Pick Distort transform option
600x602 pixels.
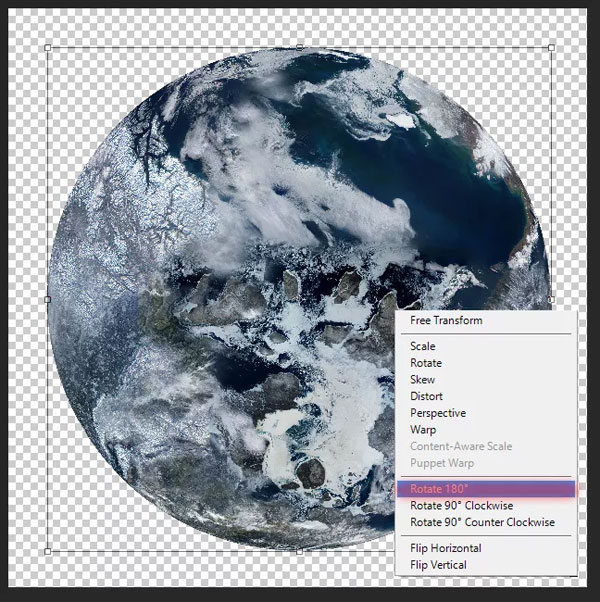tap(486, 396)
